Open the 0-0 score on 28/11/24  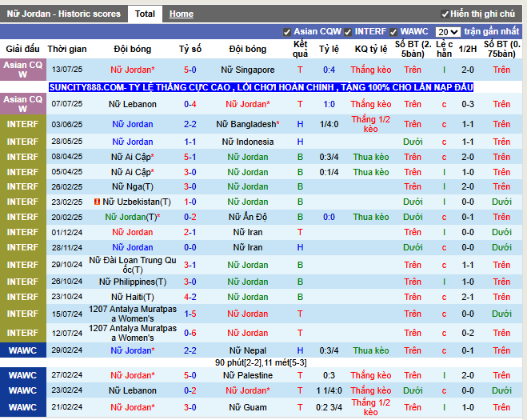point(190,247)
